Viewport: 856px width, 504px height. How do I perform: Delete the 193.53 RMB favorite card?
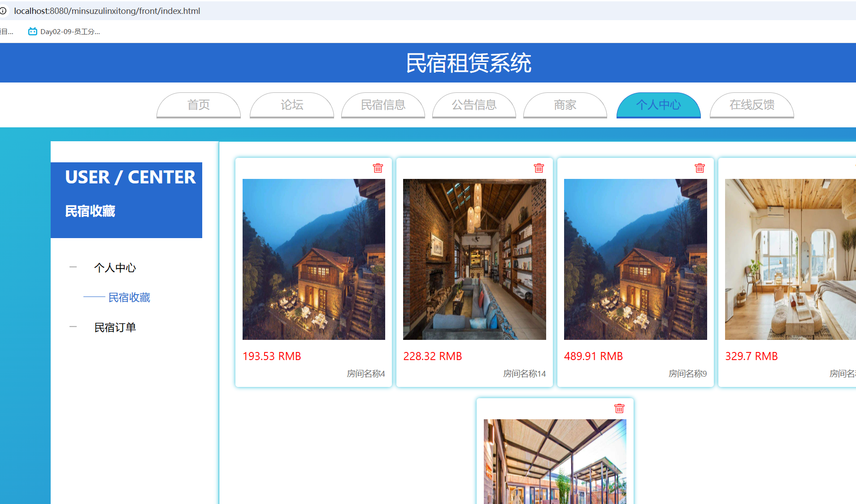378,168
